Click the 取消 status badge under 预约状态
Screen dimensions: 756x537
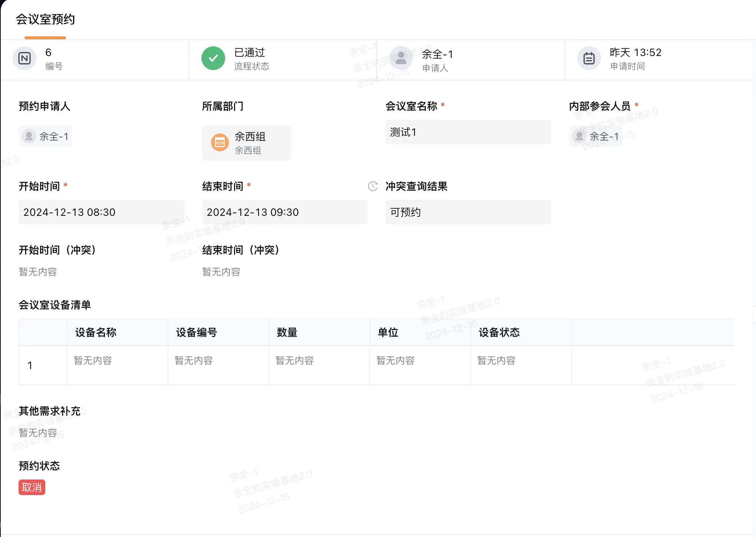click(32, 488)
